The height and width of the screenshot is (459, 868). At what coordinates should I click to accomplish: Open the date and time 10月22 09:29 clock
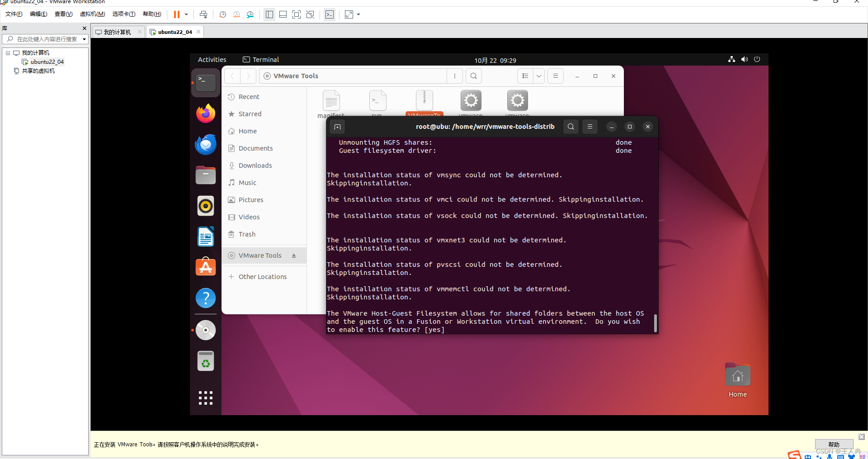495,60
